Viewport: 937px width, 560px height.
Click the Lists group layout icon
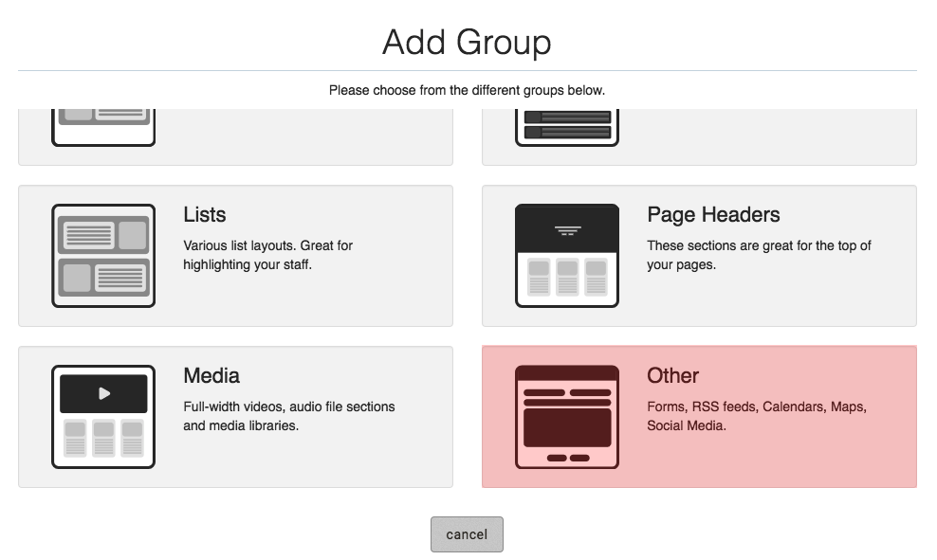[x=103, y=256]
